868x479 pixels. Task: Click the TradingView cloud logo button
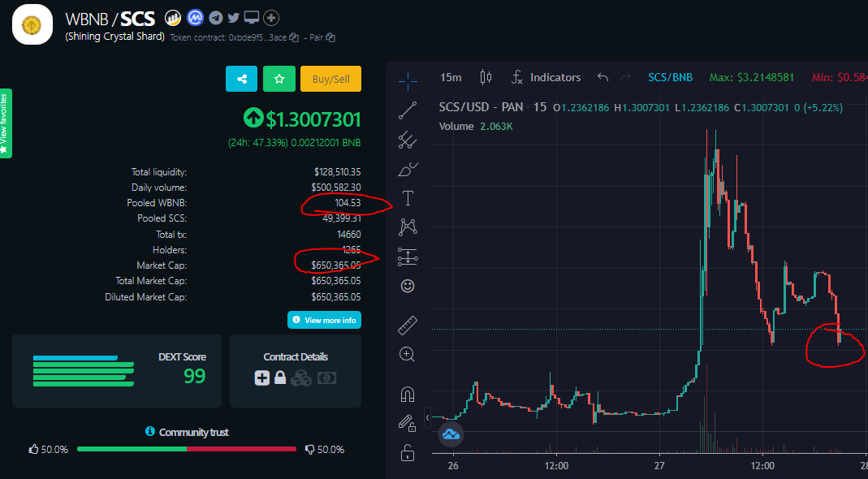451,434
